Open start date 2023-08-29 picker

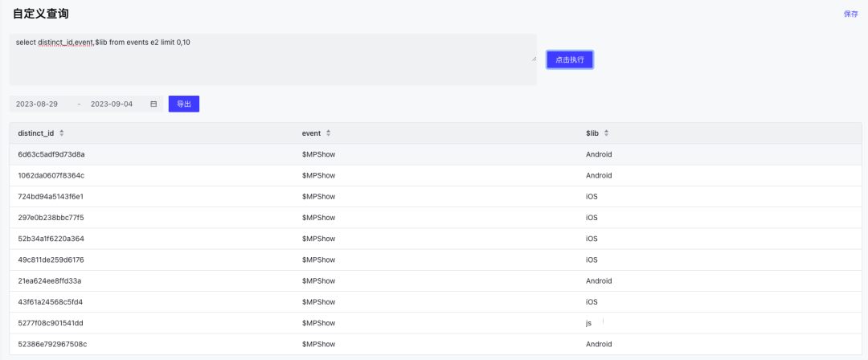[37, 104]
